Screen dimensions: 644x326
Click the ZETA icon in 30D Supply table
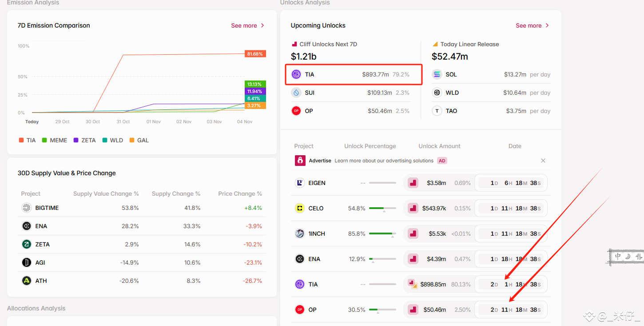click(27, 244)
